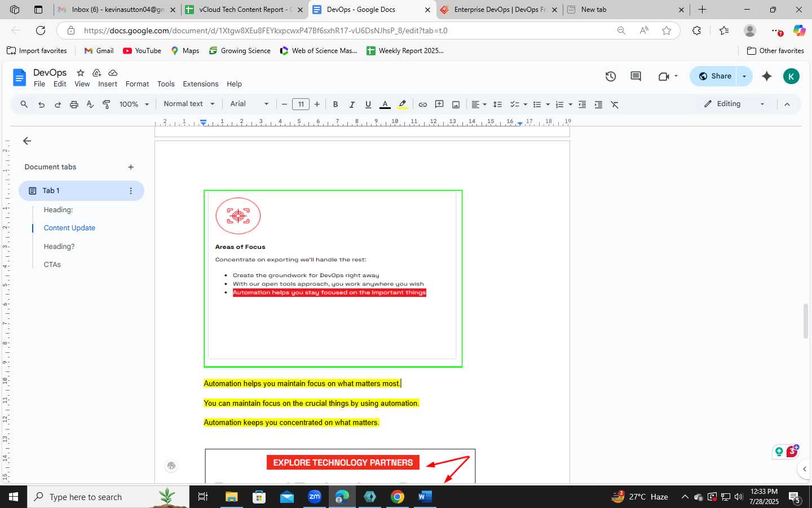Star the DevOps document
Viewport: 812px width, 508px height.
tap(81, 73)
